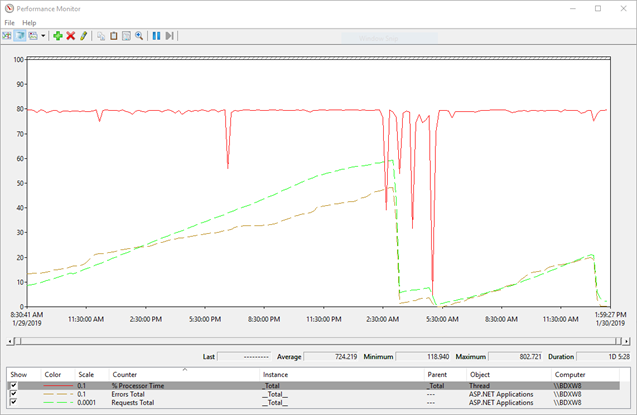Select the Requests Total counter text

(x=133, y=402)
